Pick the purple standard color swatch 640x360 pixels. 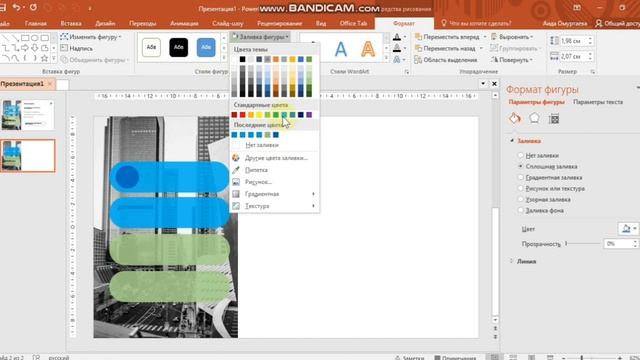(309, 115)
